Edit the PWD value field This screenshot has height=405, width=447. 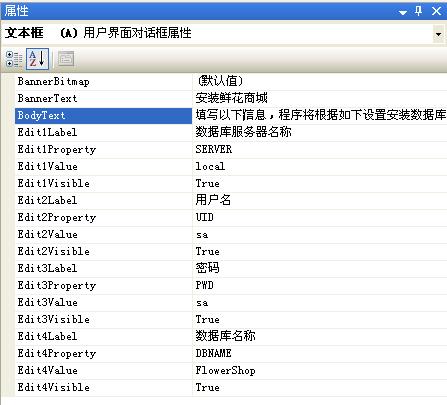(x=320, y=285)
